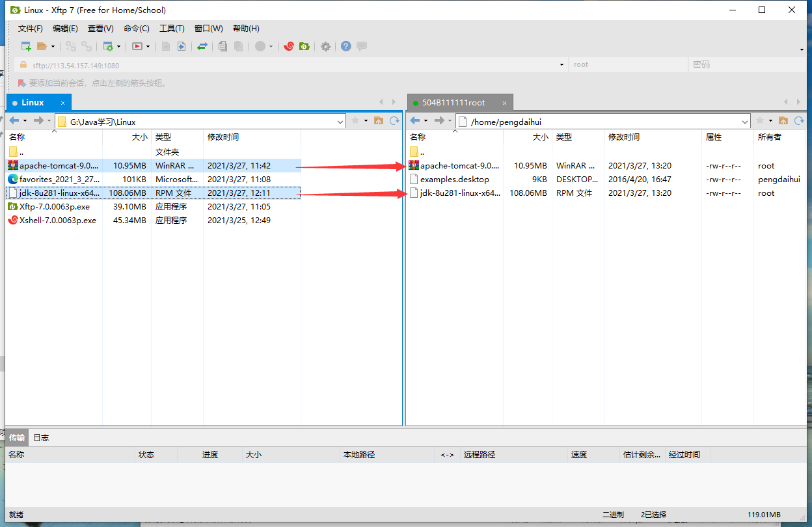Click the root username field
This screenshot has width=812, height=527.
point(628,65)
